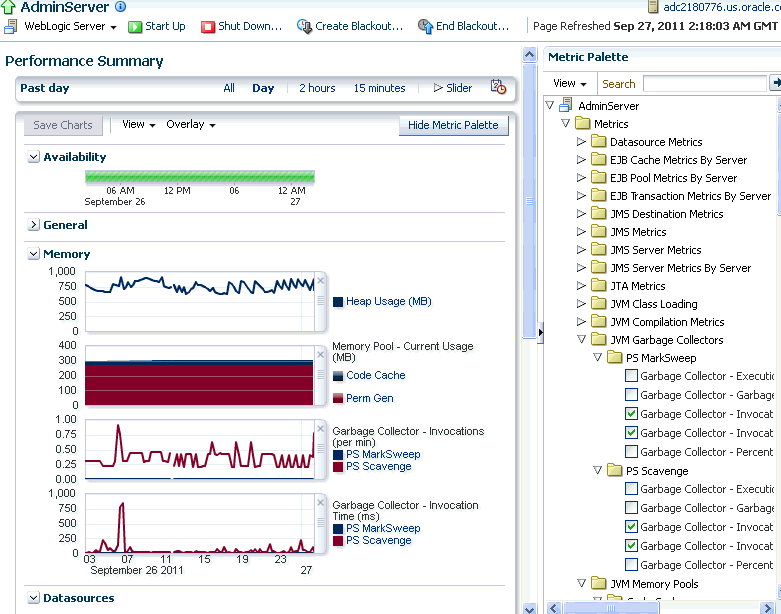Image resolution: width=781 pixels, height=614 pixels.
Task: Click the End Blackout icon
Action: [425, 26]
